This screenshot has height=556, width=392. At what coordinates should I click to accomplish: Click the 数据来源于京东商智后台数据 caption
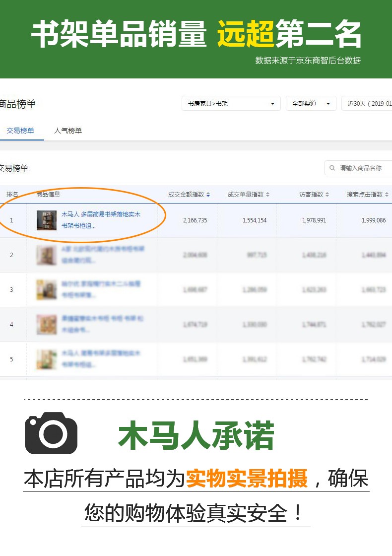(308, 60)
